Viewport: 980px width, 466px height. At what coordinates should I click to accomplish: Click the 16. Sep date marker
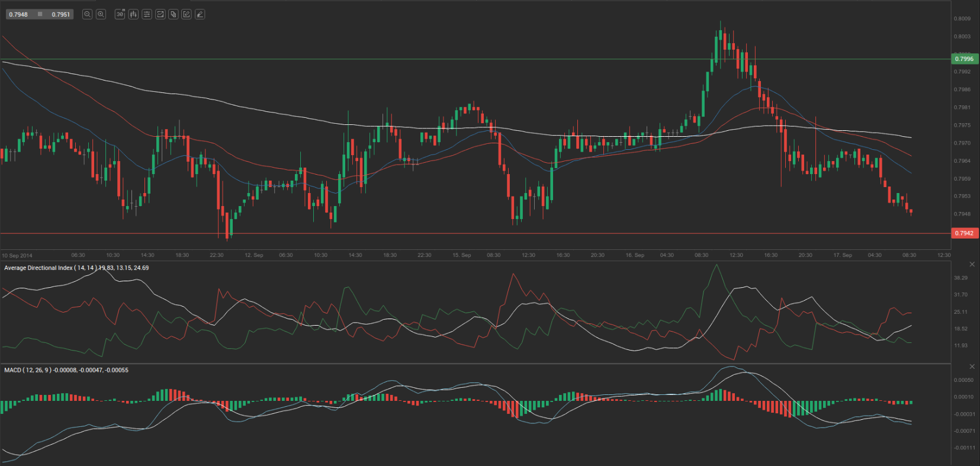tap(635, 255)
